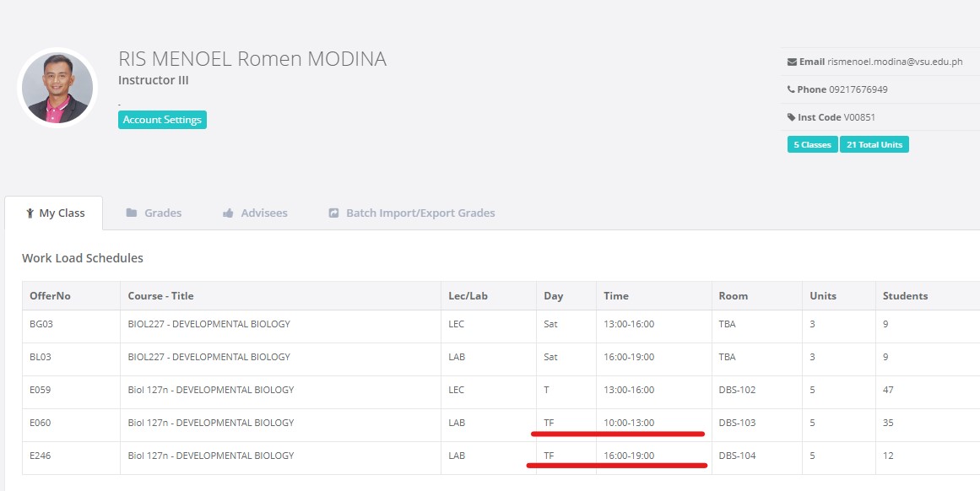The height and width of the screenshot is (491, 980).
Task: Select the E059 Biol 127n lecture row
Action: click(210, 390)
